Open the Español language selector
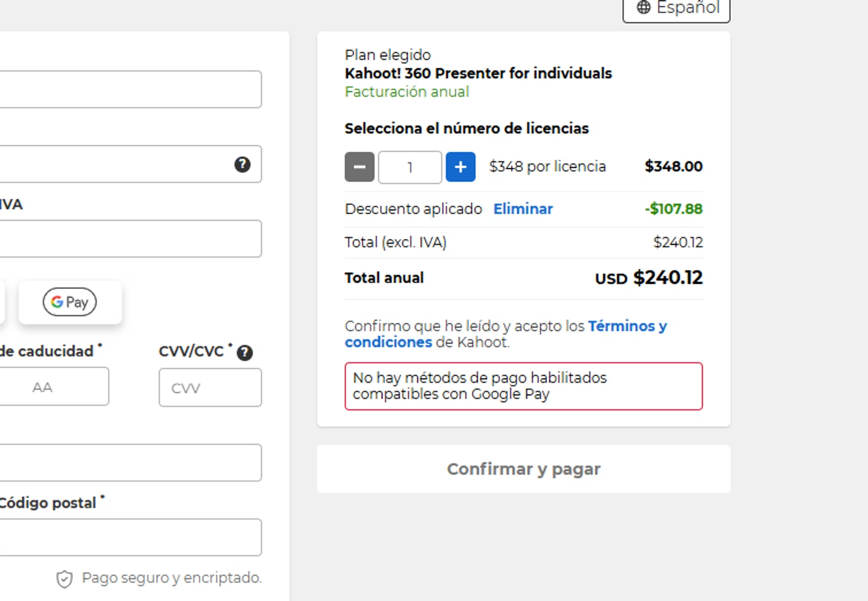This screenshot has height=601, width=868. [676, 8]
